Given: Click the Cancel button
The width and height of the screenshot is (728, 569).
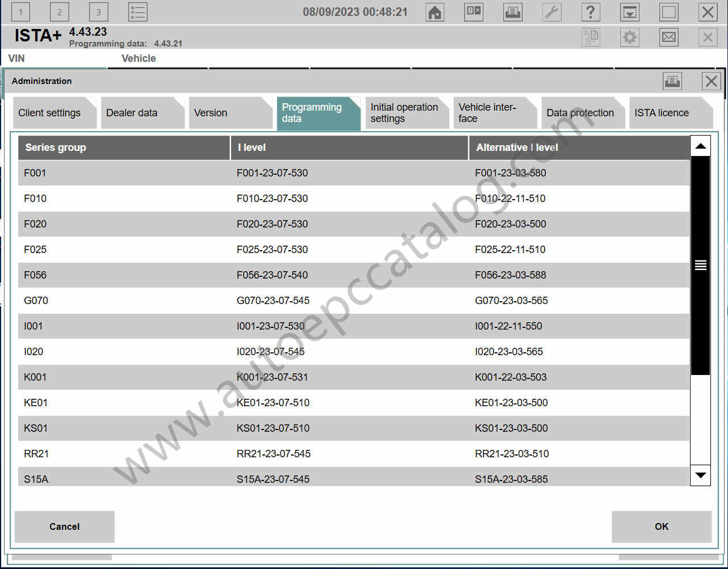Looking at the screenshot, I should pos(65,526).
